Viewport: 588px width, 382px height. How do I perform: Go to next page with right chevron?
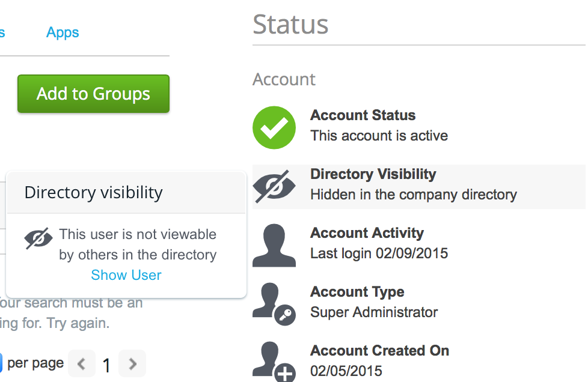tap(132, 363)
